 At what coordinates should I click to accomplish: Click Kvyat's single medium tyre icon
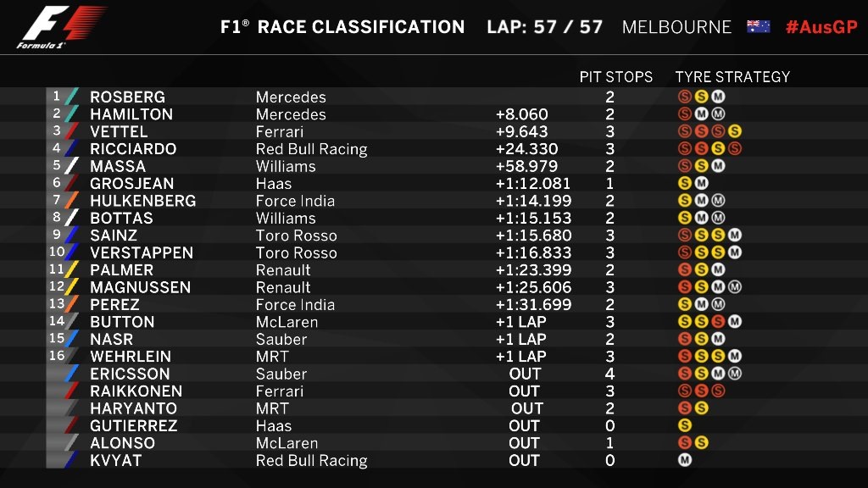pyautogui.click(x=685, y=460)
